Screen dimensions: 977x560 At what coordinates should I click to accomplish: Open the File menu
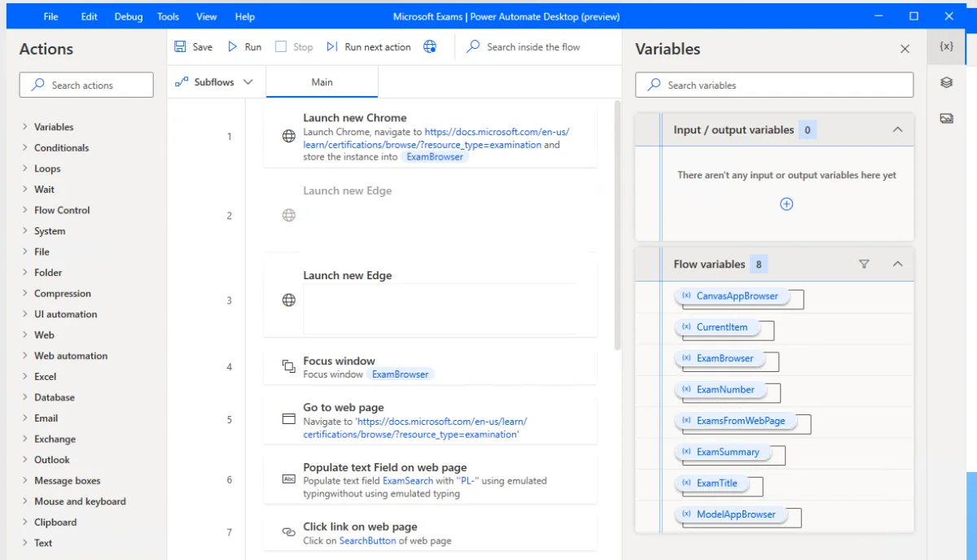click(x=50, y=16)
